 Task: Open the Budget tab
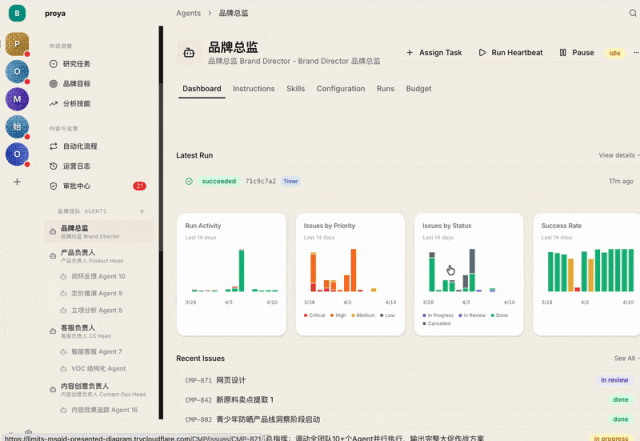pos(418,89)
